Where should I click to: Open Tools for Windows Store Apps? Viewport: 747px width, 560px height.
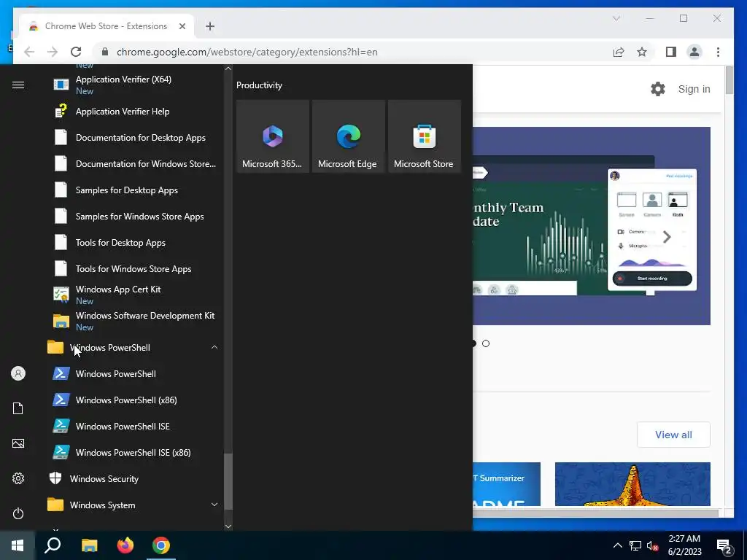coord(135,268)
